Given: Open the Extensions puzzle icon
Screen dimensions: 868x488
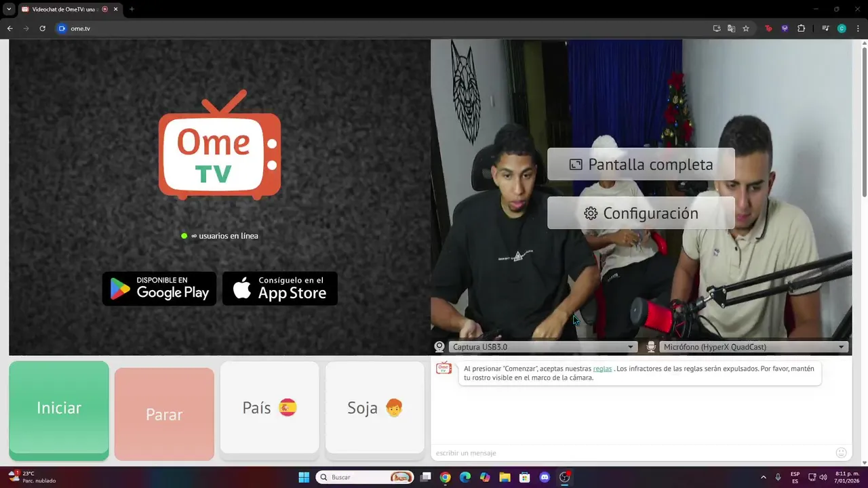Looking at the screenshot, I should (x=801, y=28).
